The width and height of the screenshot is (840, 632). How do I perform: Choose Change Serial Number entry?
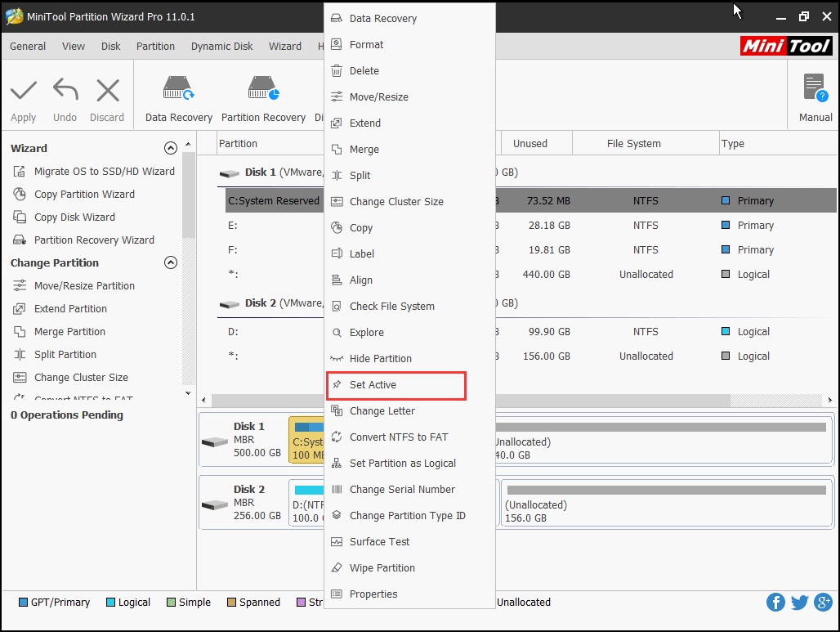[410, 490]
